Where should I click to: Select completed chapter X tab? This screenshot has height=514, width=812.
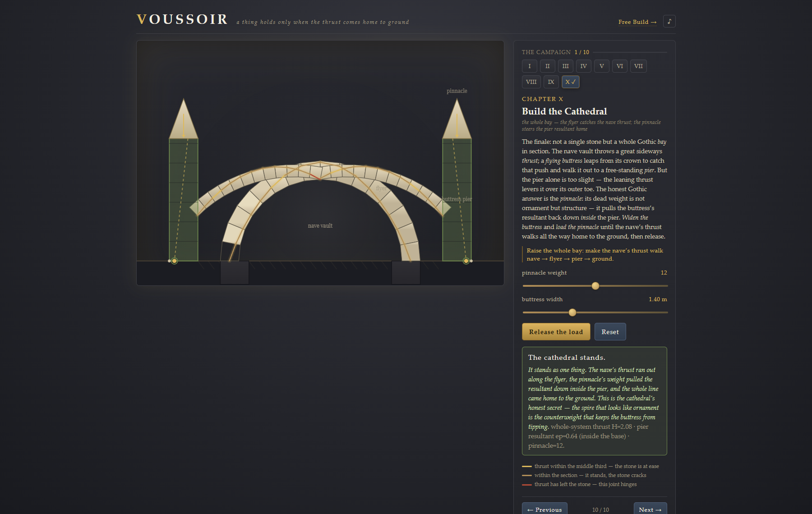click(571, 82)
